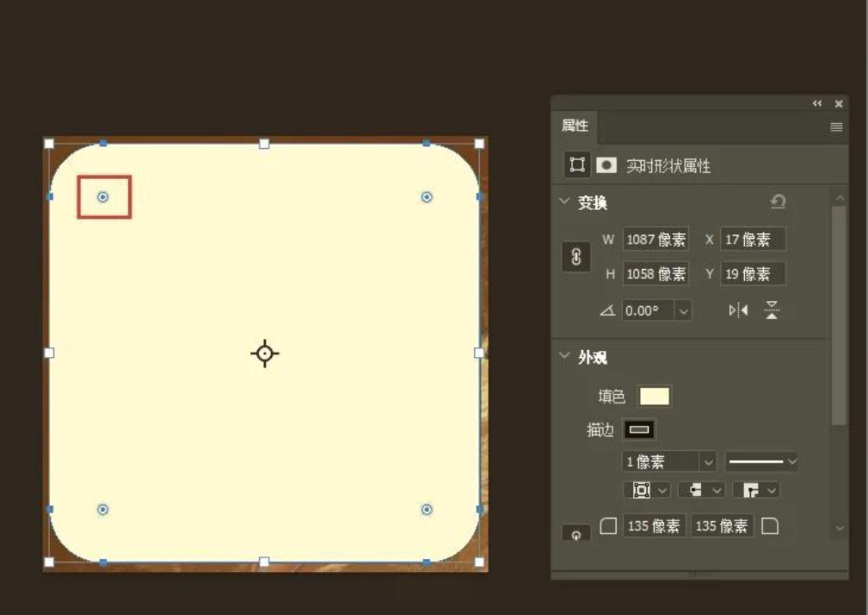Open the Properties panel flyout menu
Viewport: 868px width, 615px height.
point(836,126)
